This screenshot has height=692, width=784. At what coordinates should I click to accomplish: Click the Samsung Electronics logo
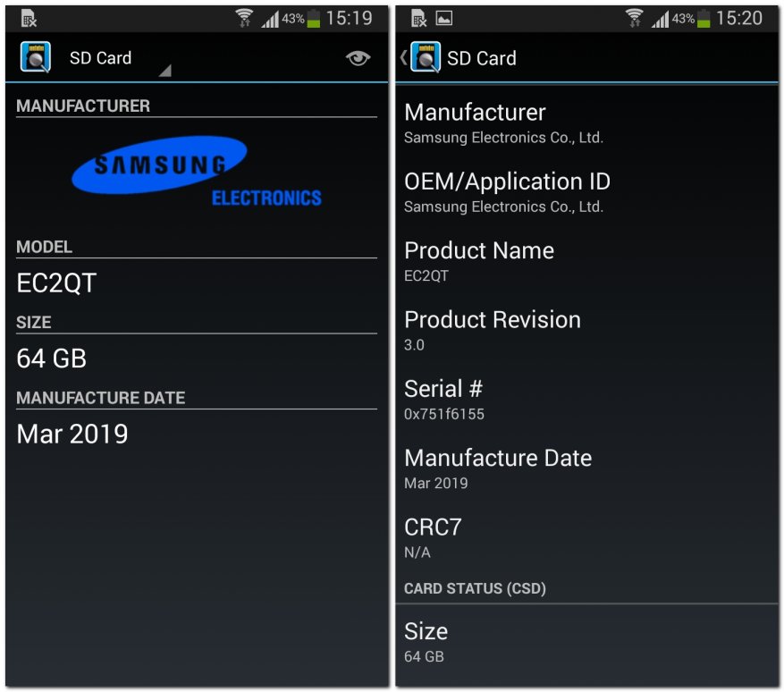click(197, 172)
